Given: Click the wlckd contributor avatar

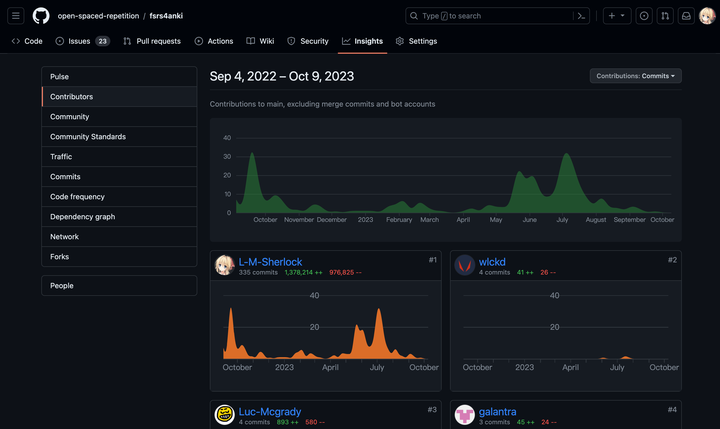Looking at the screenshot, I should pyautogui.click(x=464, y=265).
